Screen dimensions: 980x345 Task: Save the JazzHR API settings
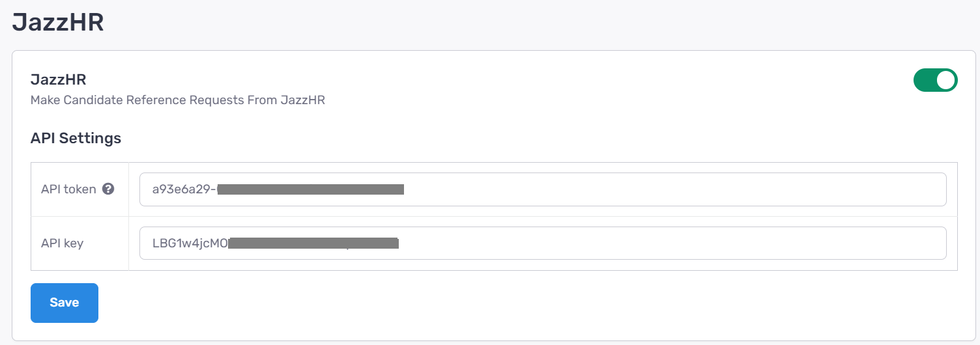click(65, 303)
